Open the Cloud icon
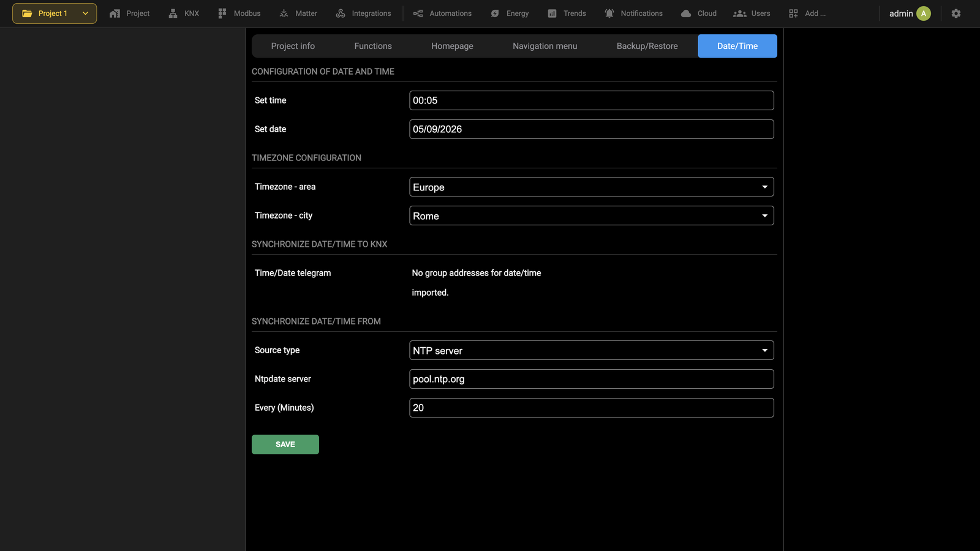 [x=686, y=13]
